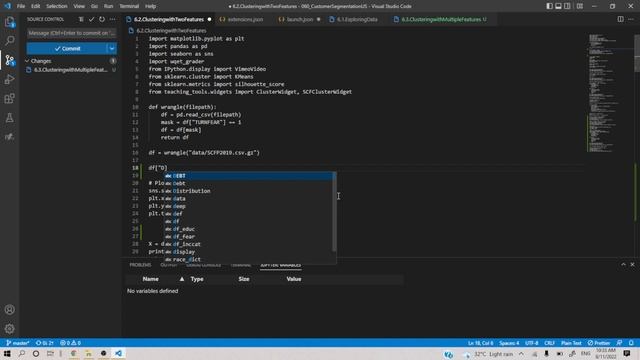640x360 pixels.
Task: Open the File menu
Action: pos(21,6)
